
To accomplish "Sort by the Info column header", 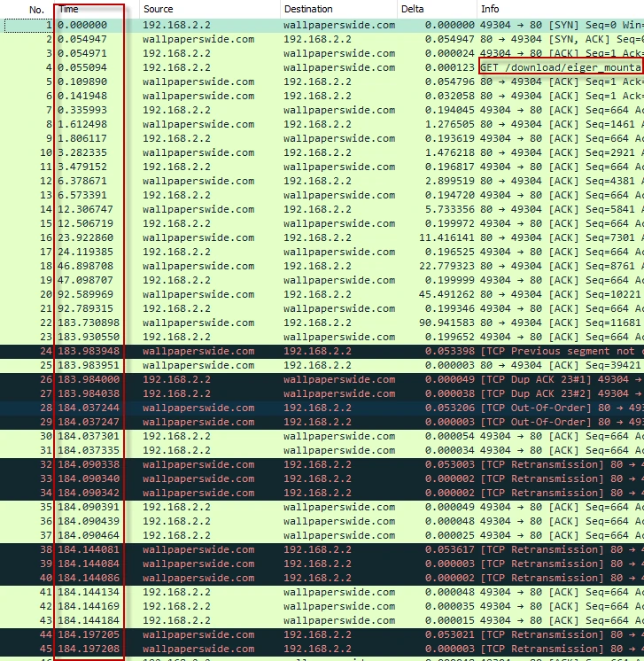I will 560,10.
